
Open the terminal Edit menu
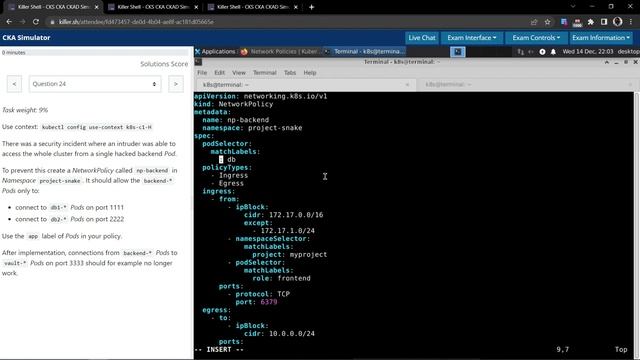220,73
